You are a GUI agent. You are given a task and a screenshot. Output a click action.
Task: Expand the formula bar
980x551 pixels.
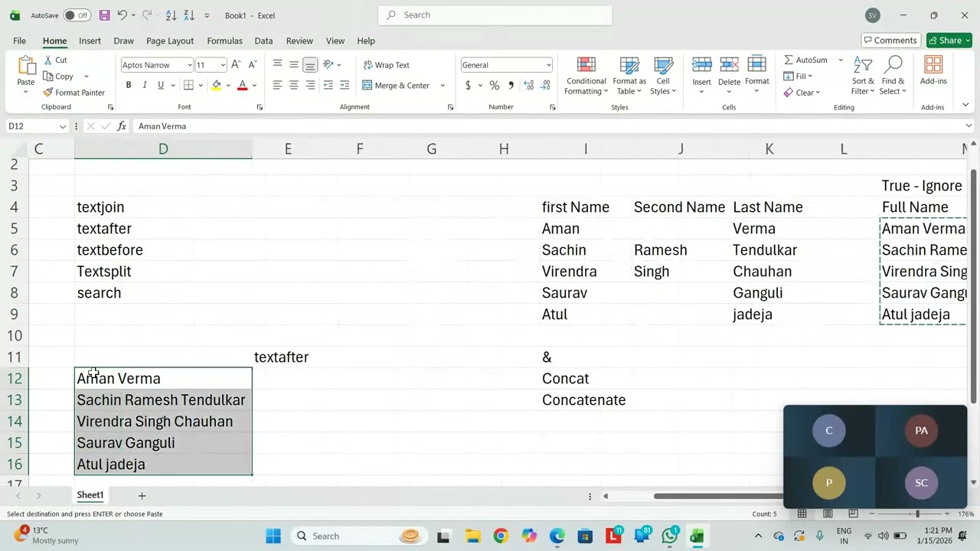point(969,126)
